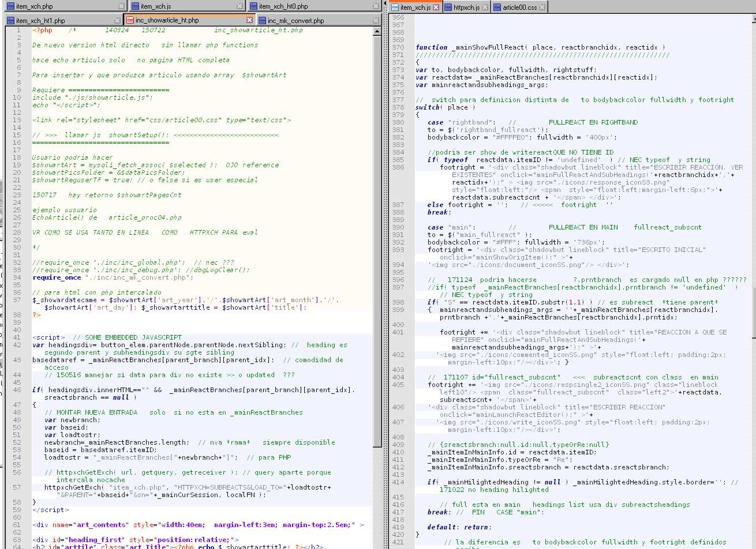756x549 pixels.
Task: Open the article00.css tab
Action: 519,7
